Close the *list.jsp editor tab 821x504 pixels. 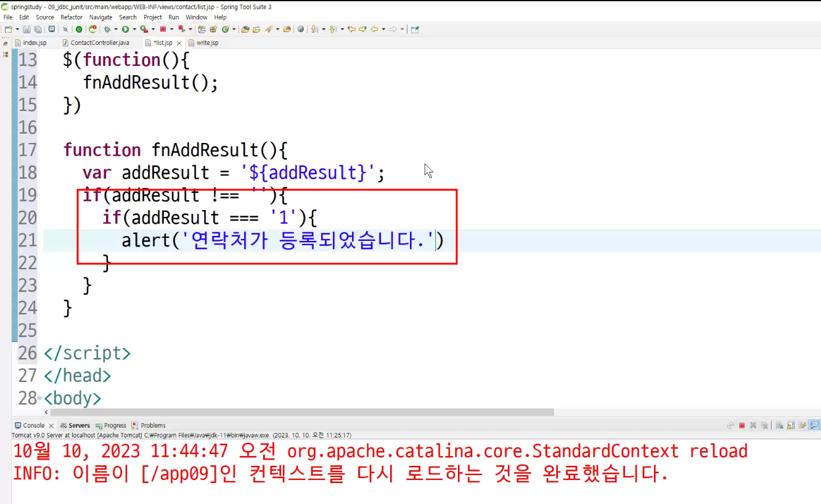[179, 43]
